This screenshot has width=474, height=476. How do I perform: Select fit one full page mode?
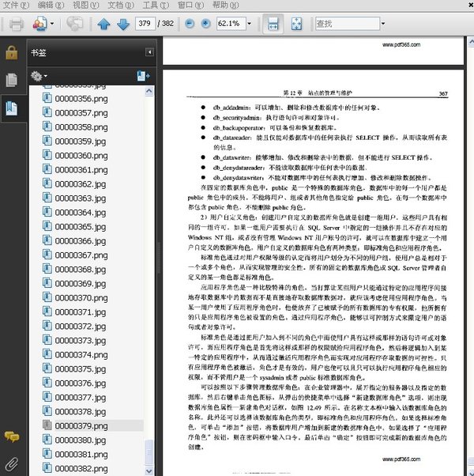(x=296, y=24)
